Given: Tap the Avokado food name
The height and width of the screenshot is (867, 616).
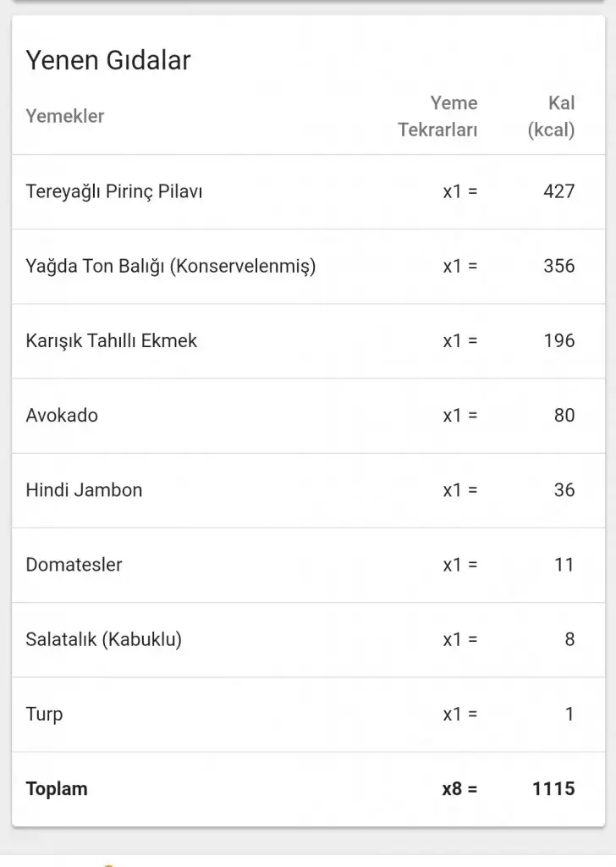Looking at the screenshot, I should [62, 415].
